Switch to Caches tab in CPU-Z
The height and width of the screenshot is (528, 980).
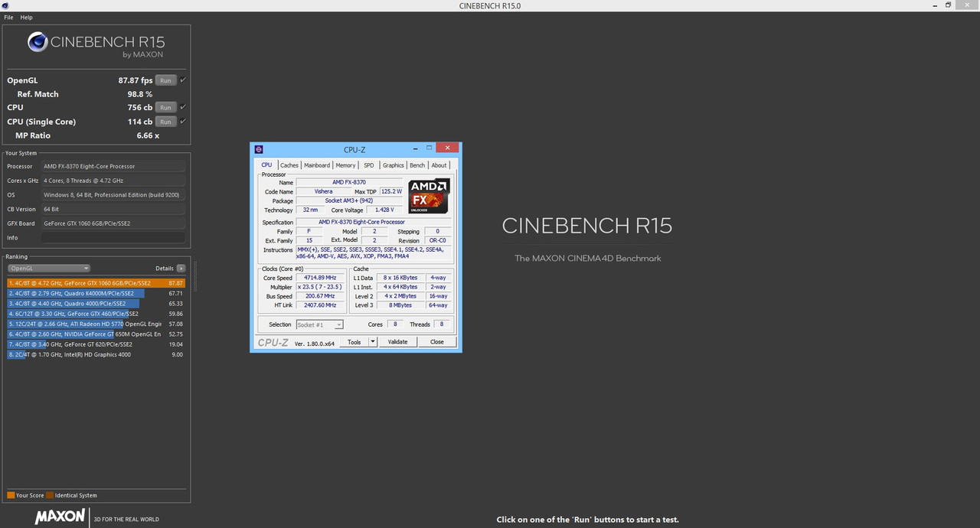click(x=289, y=165)
